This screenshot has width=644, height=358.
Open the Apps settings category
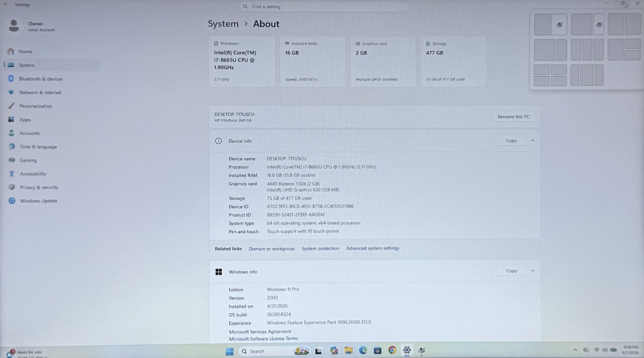25,120
